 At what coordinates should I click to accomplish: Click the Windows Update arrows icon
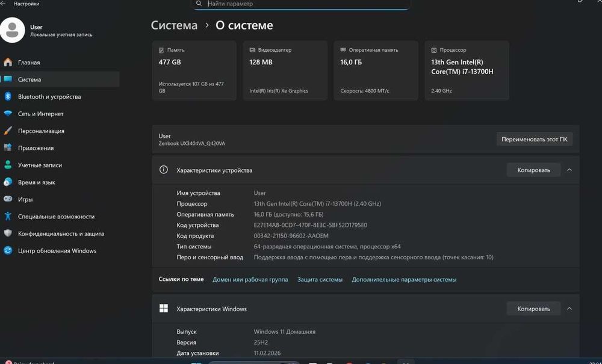[x=8, y=250]
